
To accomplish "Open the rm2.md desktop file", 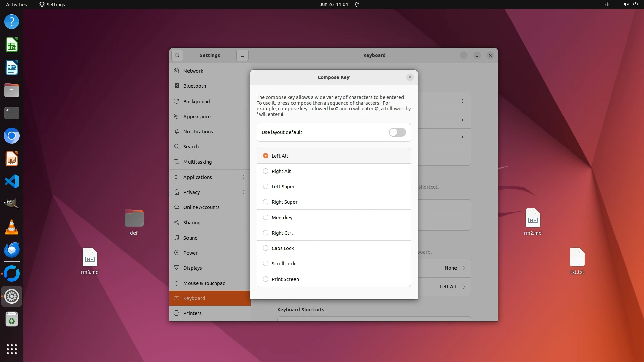I will [x=533, y=219].
